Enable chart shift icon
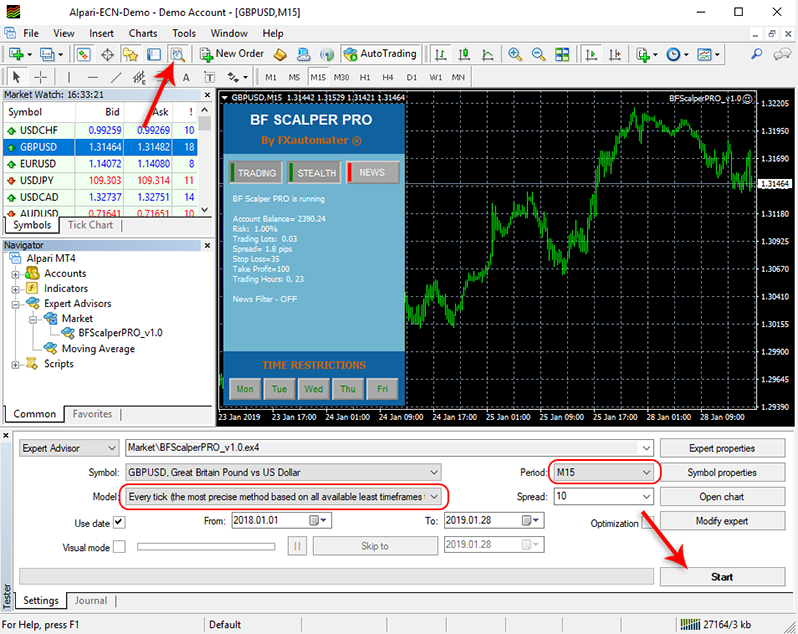The height and width of the screenshot is (634, 798). click(615, 54)
